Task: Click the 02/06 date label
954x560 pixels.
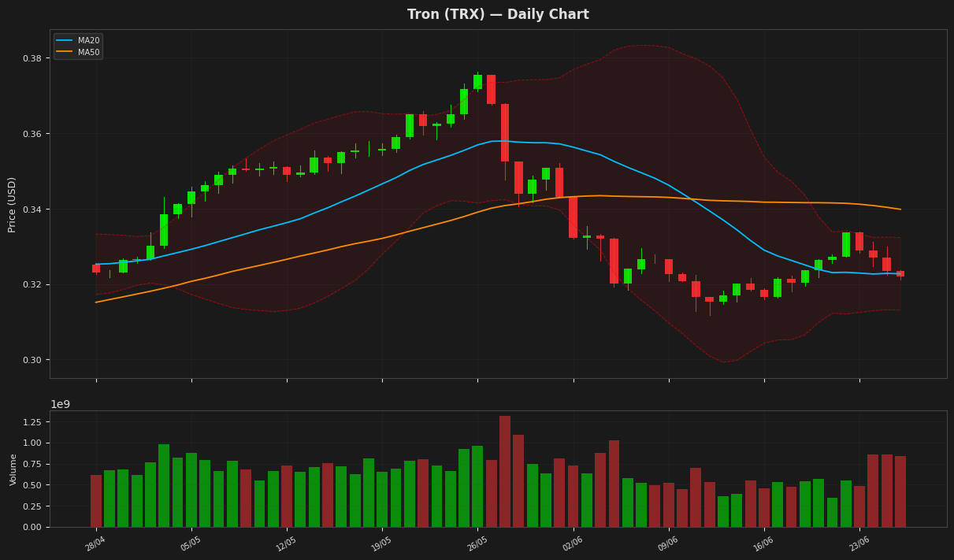Action: [573, 543]
